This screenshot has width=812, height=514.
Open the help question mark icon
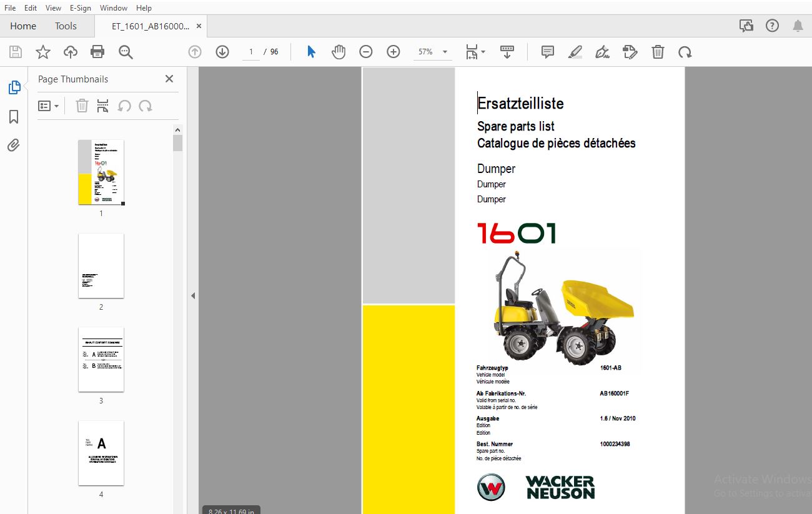click(773, 26)
